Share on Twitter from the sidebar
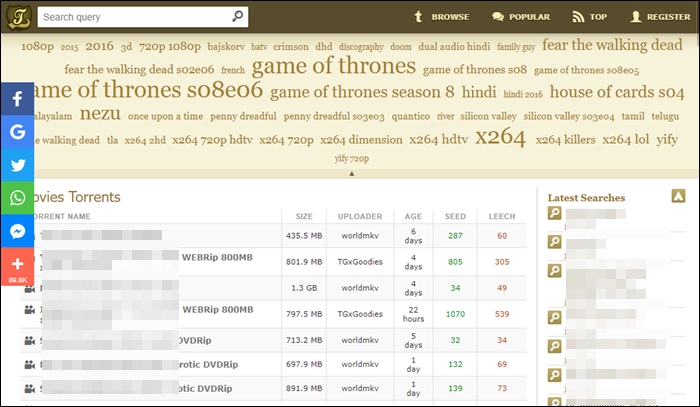The height and width of the screenshot is (407, 700). click(17, 165)
